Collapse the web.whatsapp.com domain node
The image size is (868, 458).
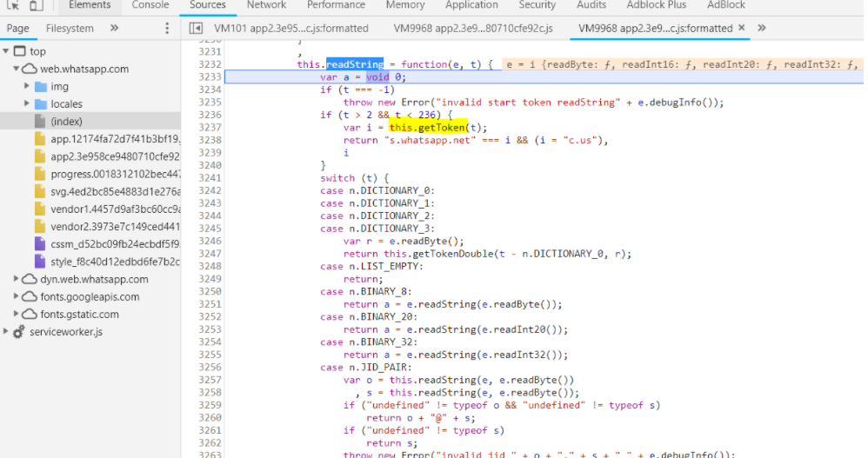16,69
